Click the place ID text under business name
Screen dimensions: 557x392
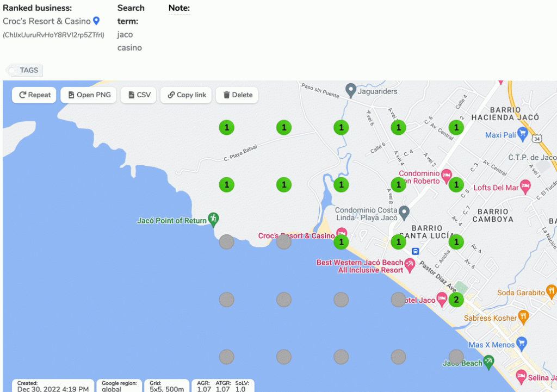click(x=54, y=35)
